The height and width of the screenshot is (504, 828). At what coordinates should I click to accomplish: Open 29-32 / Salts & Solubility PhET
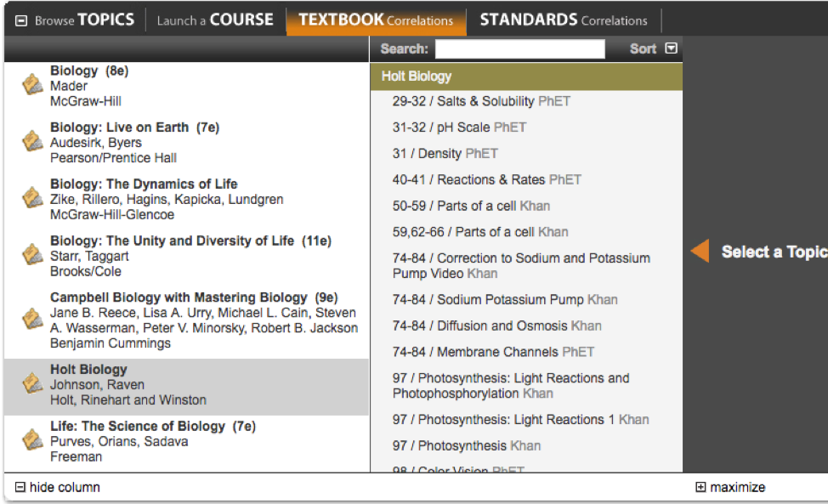point(481,101)
